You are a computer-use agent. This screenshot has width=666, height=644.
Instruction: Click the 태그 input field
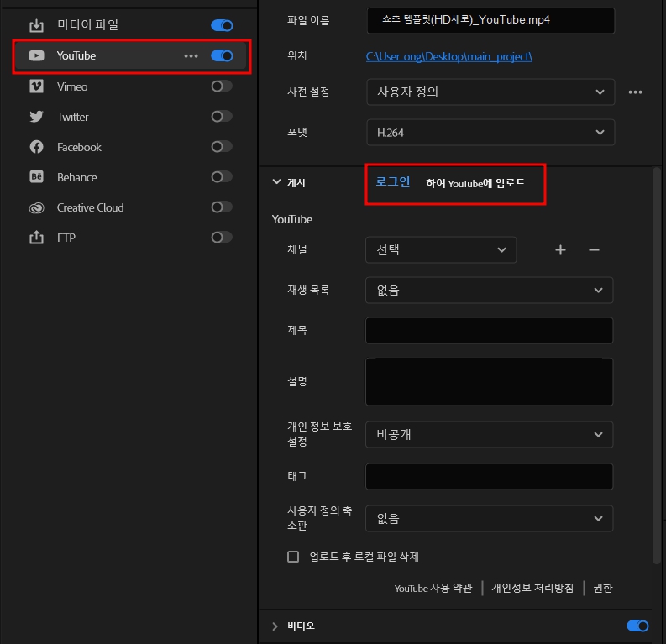(489, 476)
